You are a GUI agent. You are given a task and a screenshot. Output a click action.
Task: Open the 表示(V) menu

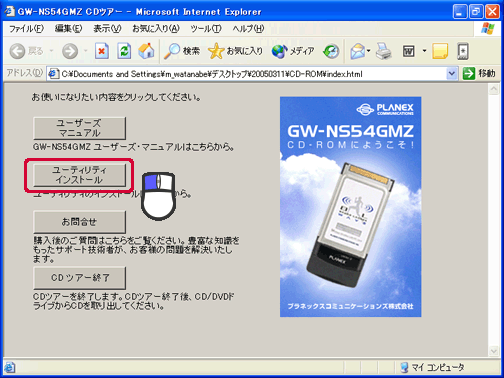(x=107, y=29)
